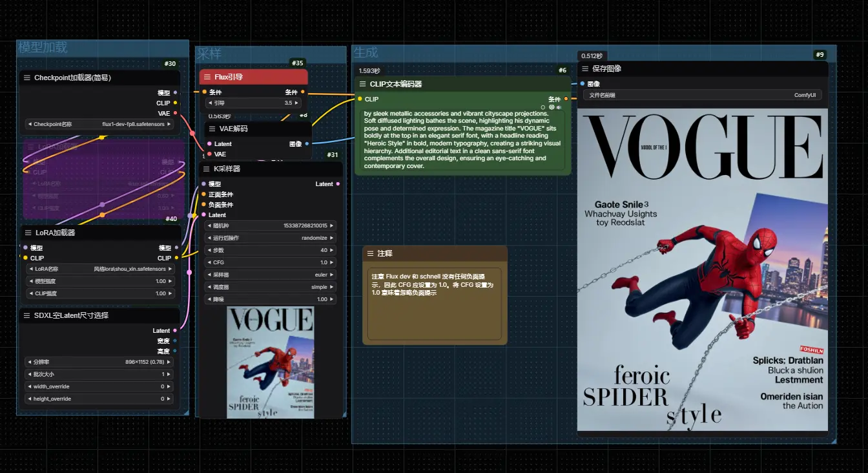Click the 文件名前缀 ComfyUI field
The height and width of the screenshot is (473, 868).
[x=703, y=95]
